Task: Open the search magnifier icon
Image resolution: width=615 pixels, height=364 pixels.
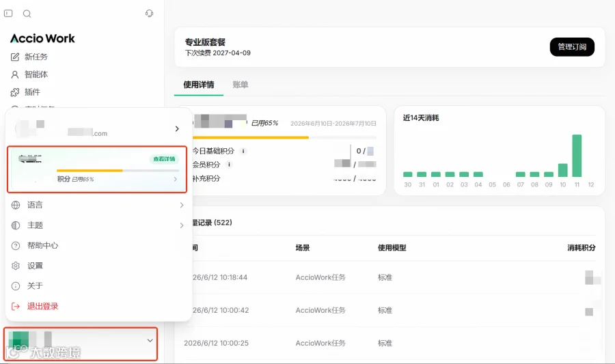Action: (27, 14)
